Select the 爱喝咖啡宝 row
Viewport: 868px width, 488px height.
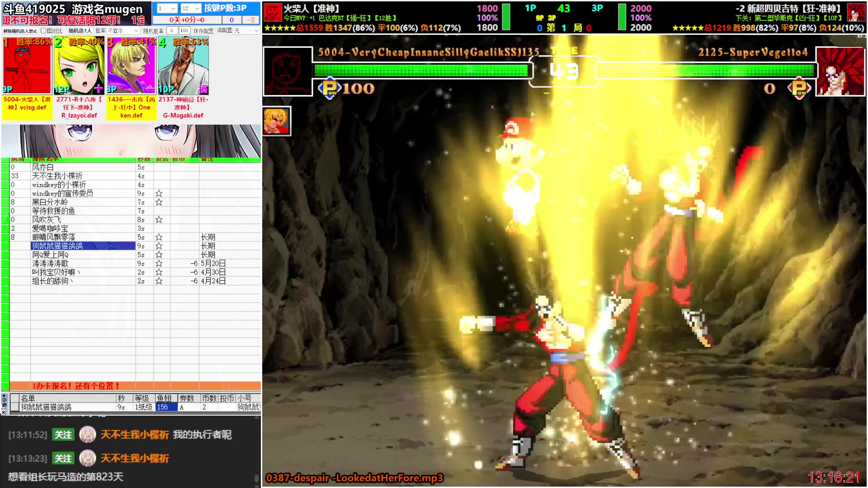tap(50, 229)
